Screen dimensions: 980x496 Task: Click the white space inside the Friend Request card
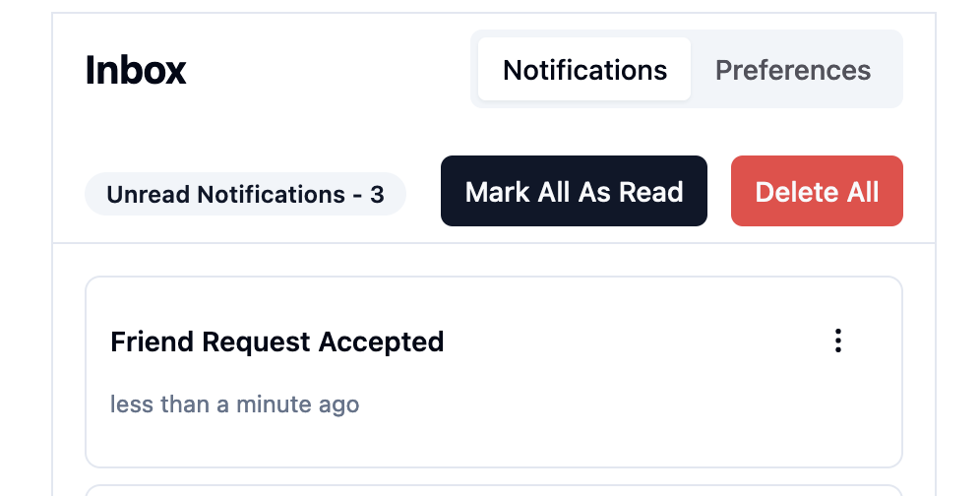[625, 406]
